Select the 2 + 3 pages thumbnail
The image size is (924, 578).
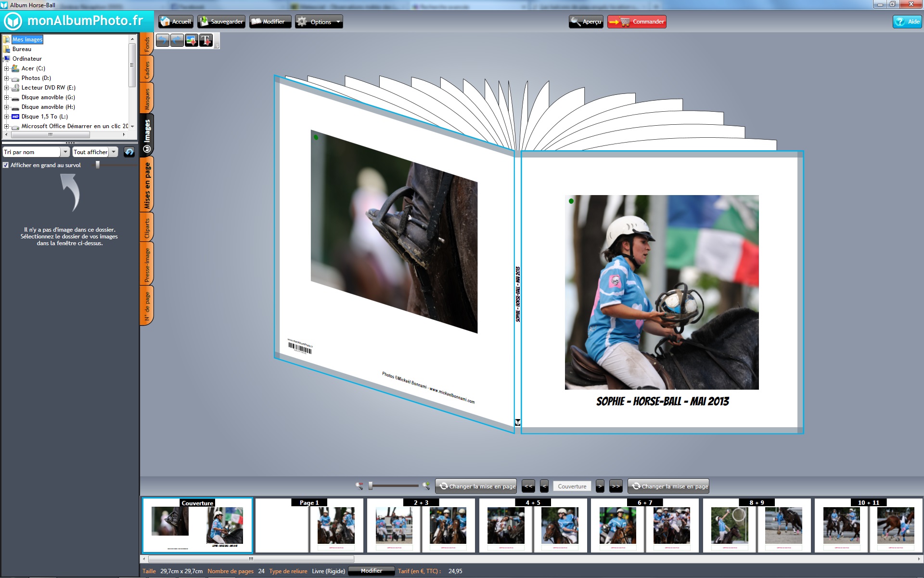point(421,525)
